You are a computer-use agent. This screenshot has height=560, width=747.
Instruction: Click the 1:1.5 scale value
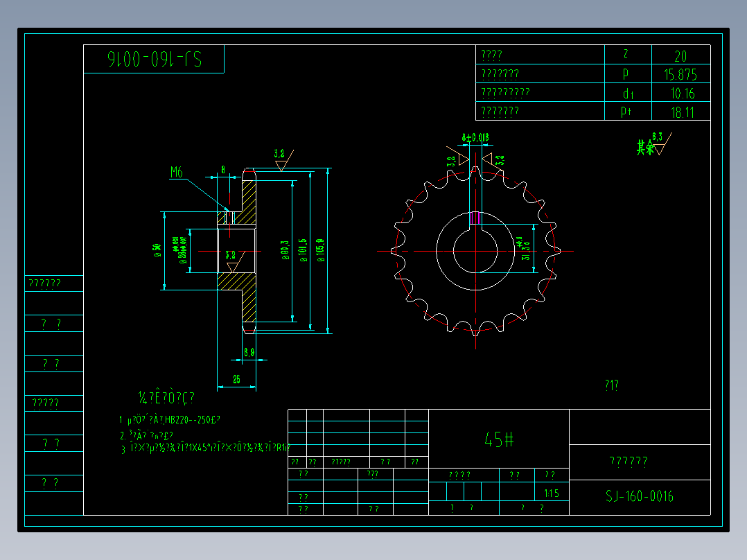pos(552,493)
